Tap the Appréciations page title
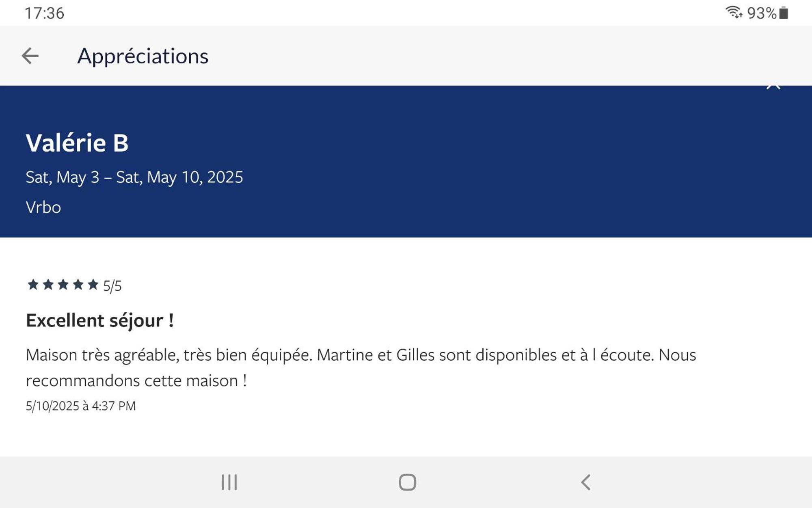The height and width of the screenshot is (508, 812). pos(143,56)
